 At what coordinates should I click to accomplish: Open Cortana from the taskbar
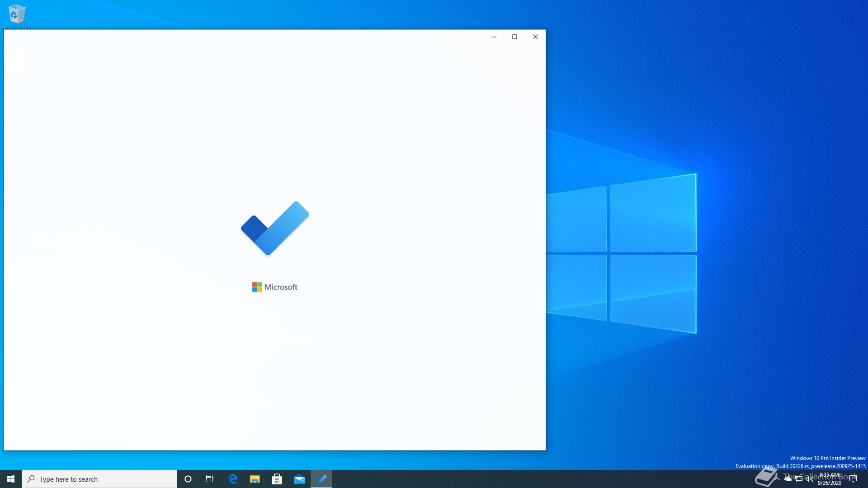click(188, 479)
